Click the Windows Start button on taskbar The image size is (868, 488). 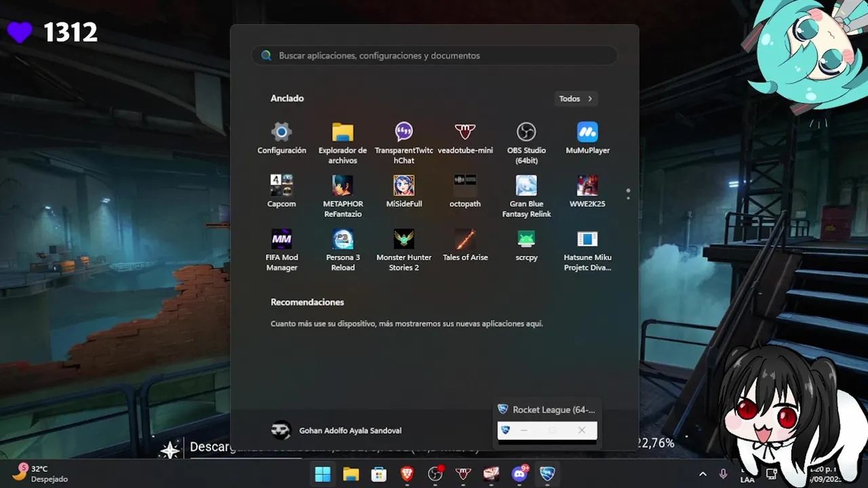coord(323,474)
